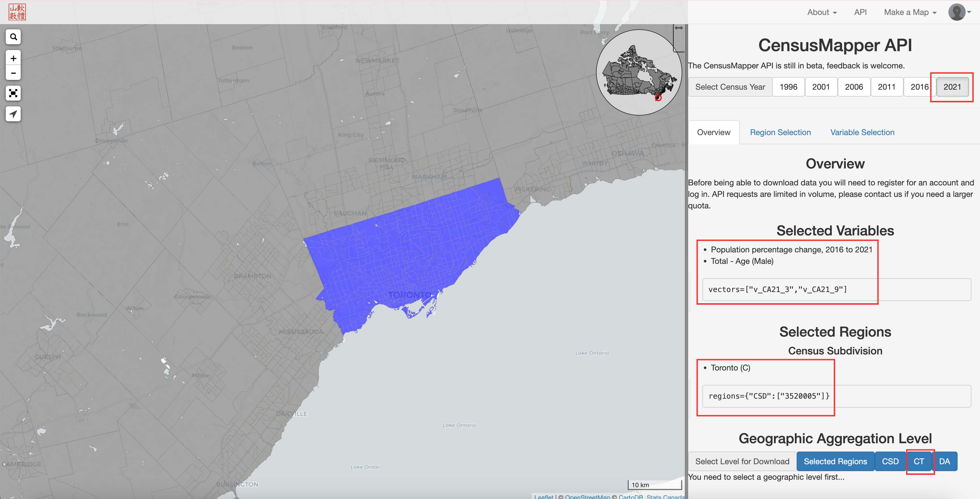Image resolution: width=980 pixels, height=499 pixels.
Task: Click the regions CSD code field
Action: 836,396
